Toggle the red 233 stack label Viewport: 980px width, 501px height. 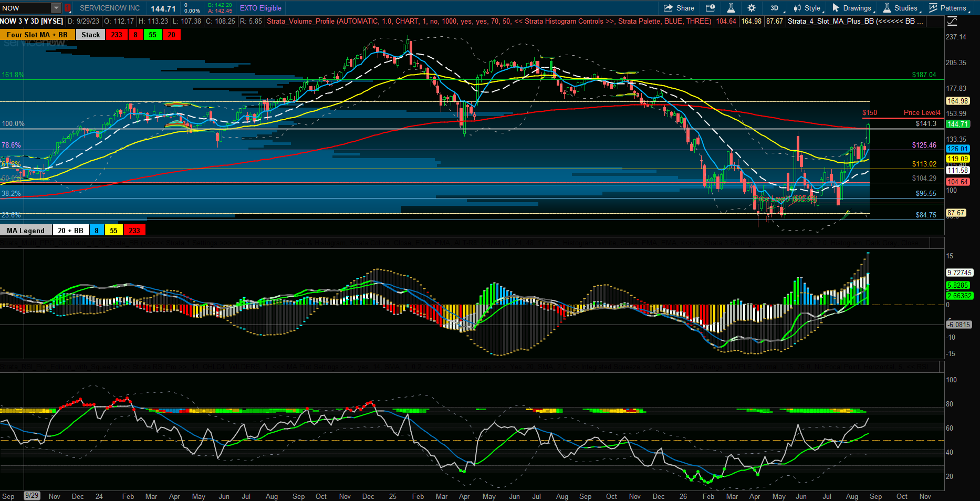pos(117,35)
